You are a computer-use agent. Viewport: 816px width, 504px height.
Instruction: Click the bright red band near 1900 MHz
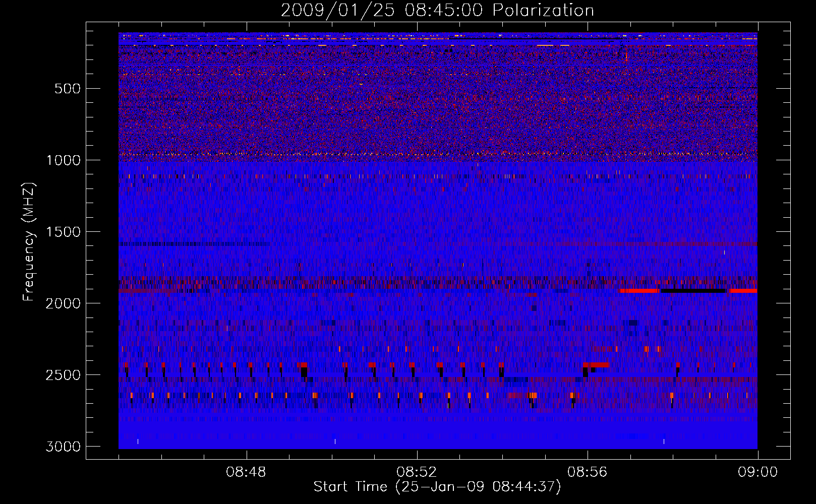639,291
